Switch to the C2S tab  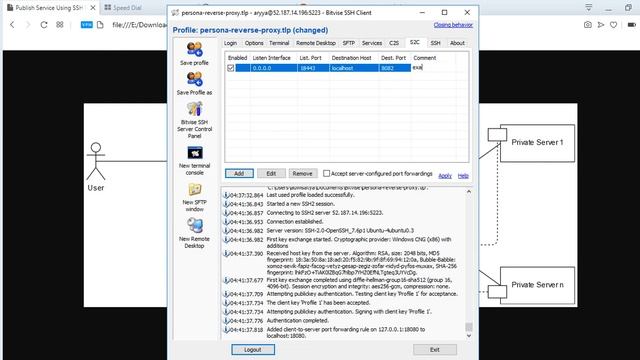click(394, 43)
